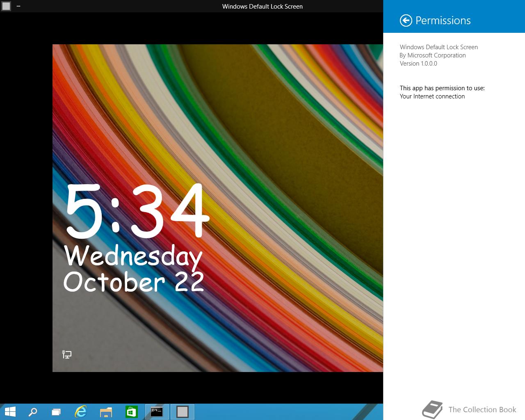Open the Store app on the taskbar
Viewport: 525px width, 420px height.
[x=131, y=411]
